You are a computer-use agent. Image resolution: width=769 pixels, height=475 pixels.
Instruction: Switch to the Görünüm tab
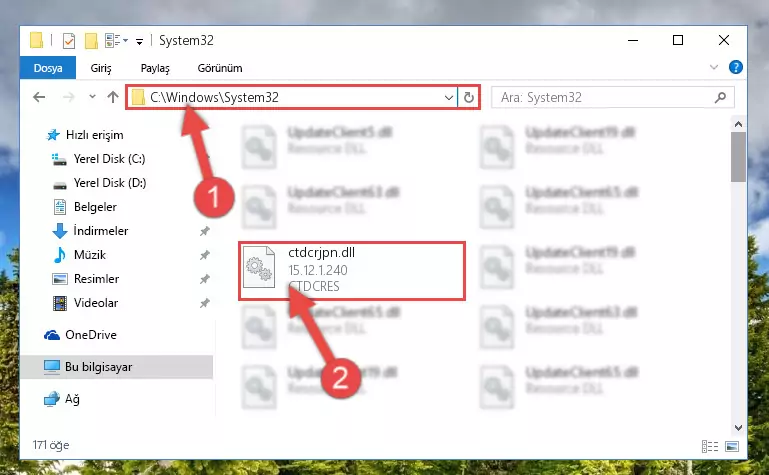pyautogui.click(x=220, y=68)
